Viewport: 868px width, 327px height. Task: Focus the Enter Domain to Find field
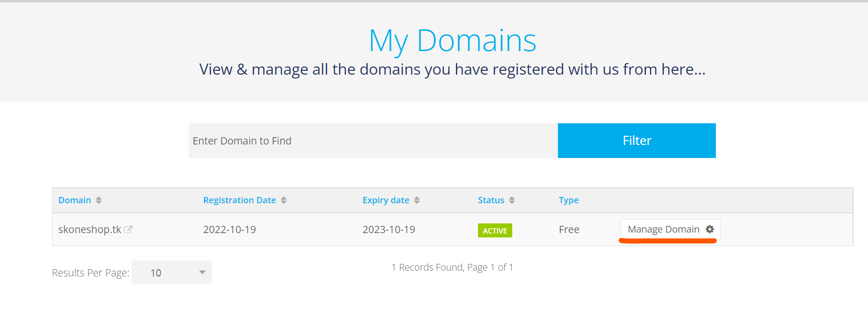(x=373, y=141)
